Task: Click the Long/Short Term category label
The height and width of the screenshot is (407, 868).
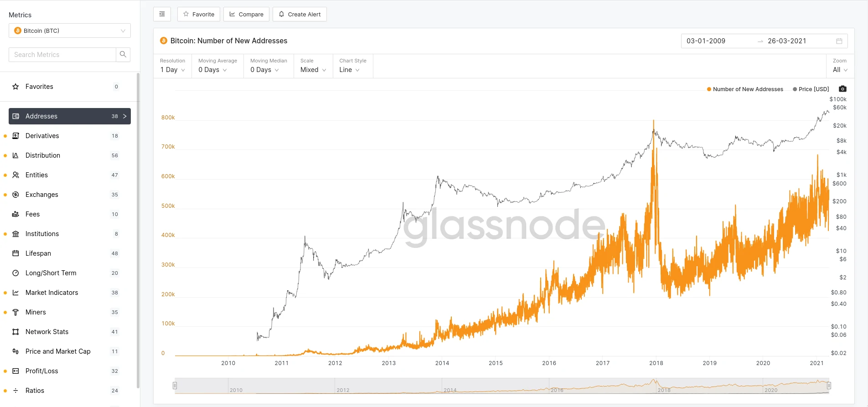Action: pyautogui.click(x=51, y=273)
